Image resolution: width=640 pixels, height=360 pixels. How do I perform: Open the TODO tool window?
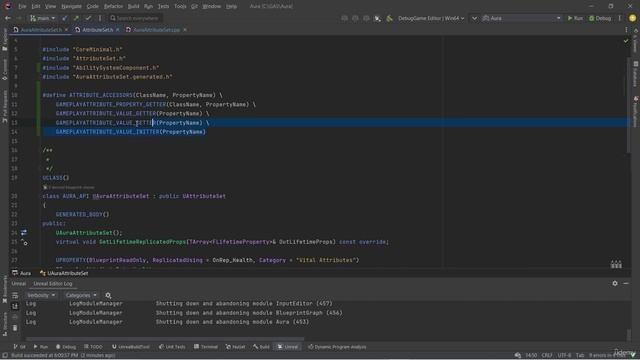93,347
